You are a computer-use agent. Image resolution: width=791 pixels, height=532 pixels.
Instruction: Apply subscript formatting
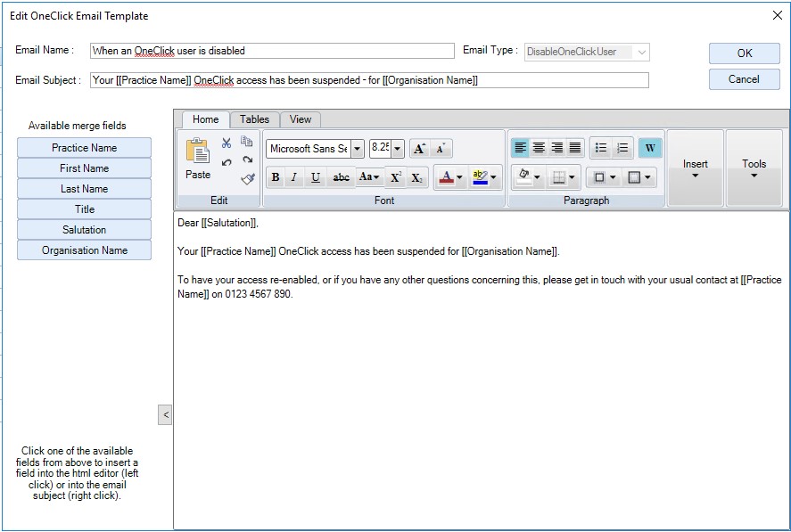pos(416,177)
